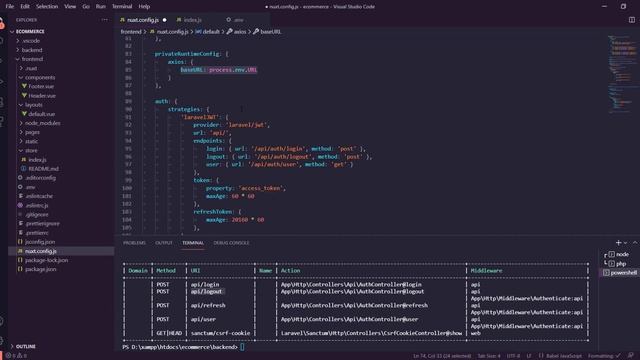The width and height of the screenshot is (640, 360).
Task: Open the Terminal menu
Action: click(122, 7)
